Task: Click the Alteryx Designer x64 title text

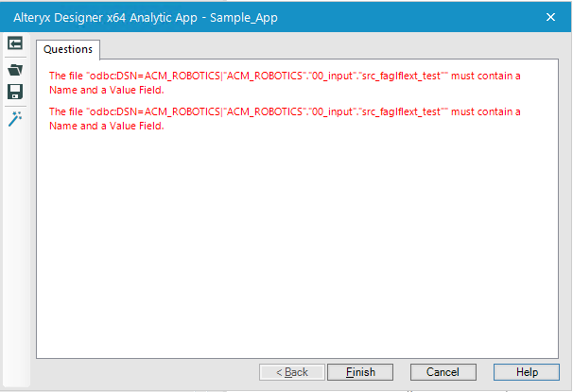Action: tap(146, 18)
